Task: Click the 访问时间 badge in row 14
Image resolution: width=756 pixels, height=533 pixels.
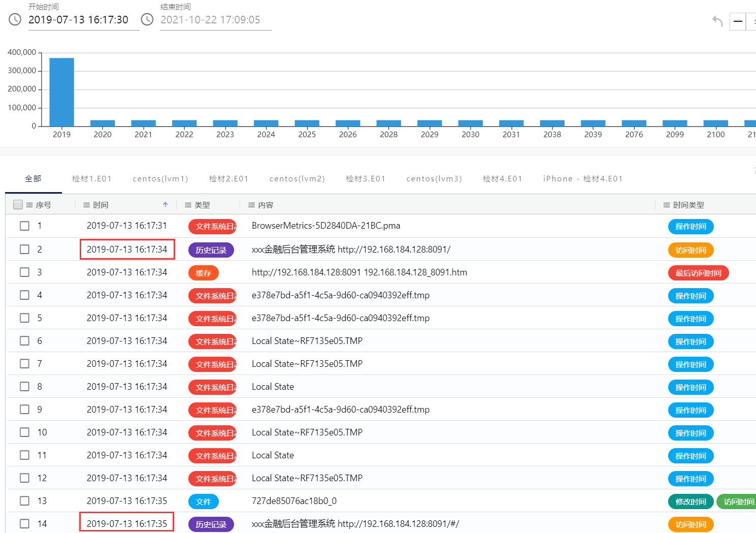Action: (x=691, y=524)
